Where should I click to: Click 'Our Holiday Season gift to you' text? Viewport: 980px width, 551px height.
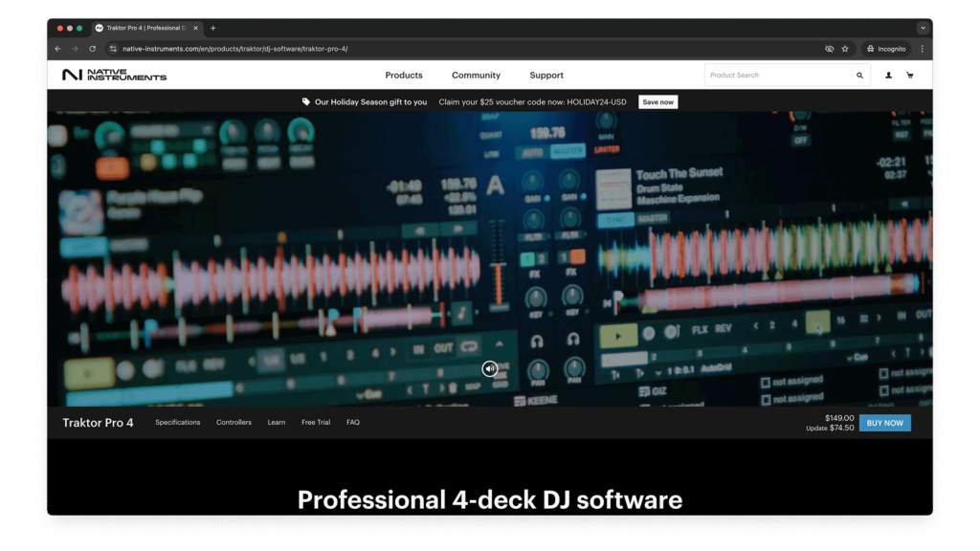coord(370,101)
